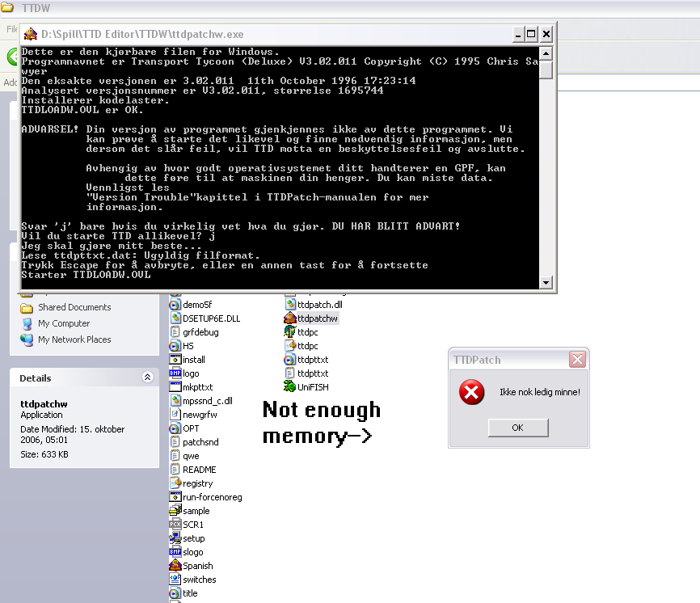Select the registry file icon
Viewport: 700px width, 603px height.
[175, 483]
